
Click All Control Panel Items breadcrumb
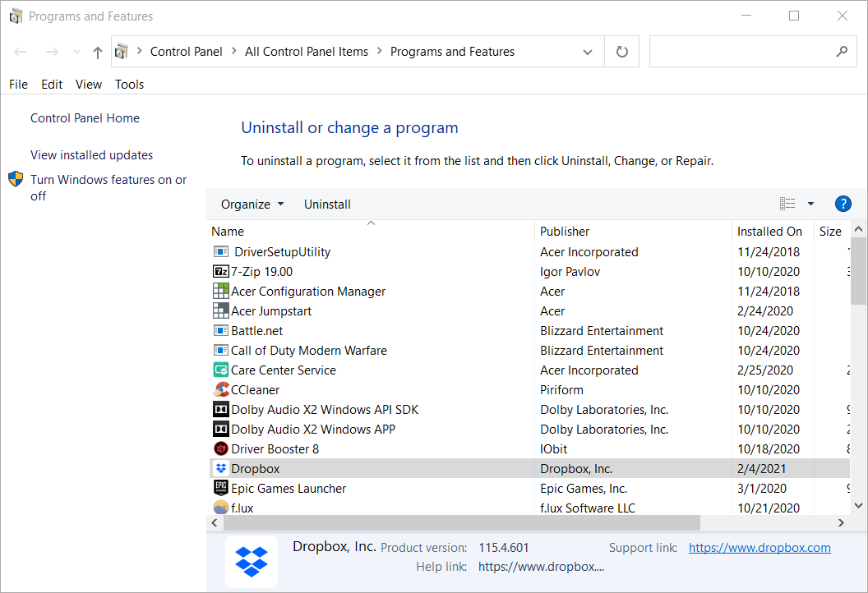point(306,52)
